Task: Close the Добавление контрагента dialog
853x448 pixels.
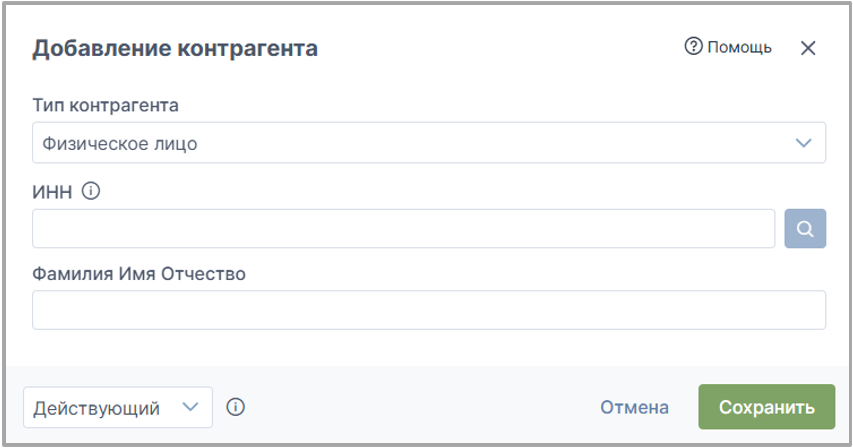Action: [808, 48]
